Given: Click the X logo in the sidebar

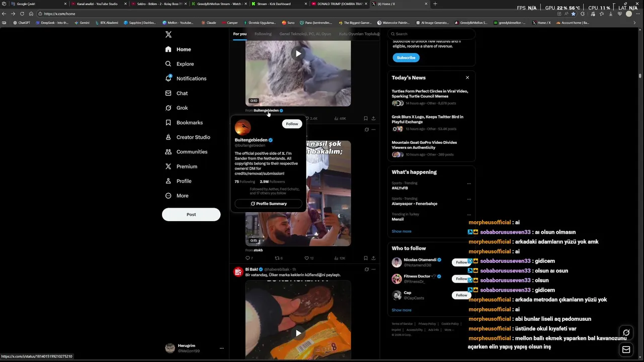Looking at the screenshot, I should (169, 35).
